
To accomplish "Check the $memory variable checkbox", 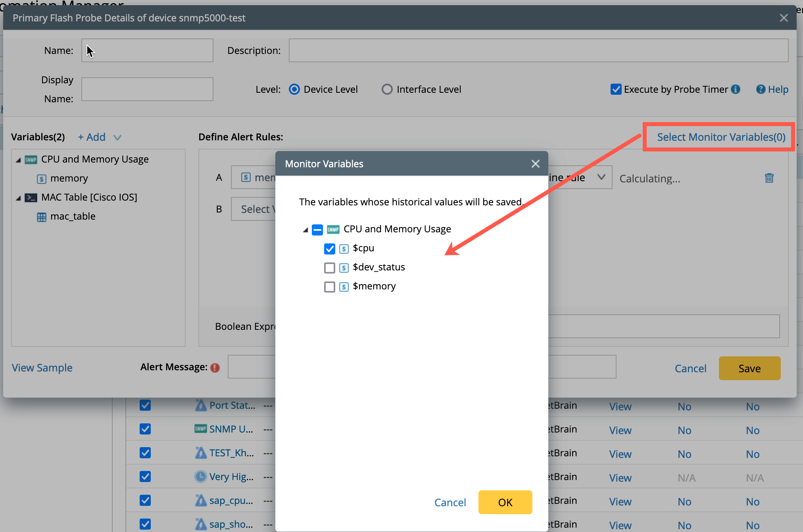I will click(329, 287).
